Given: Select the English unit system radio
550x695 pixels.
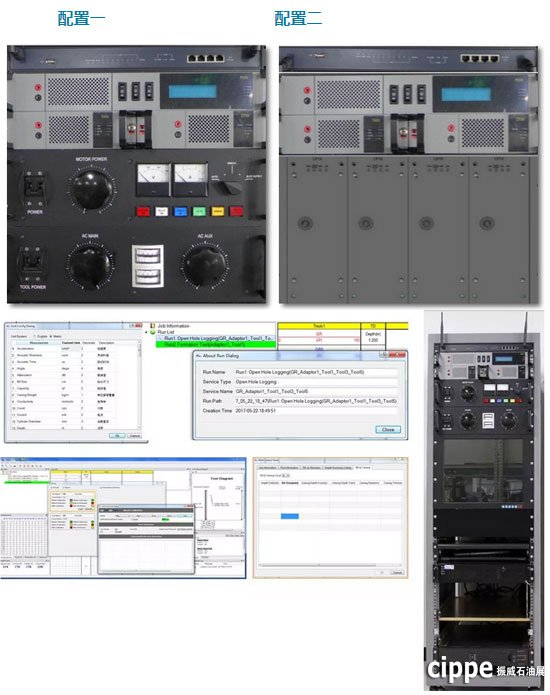Looking at the screenshot, I should 35,336.
